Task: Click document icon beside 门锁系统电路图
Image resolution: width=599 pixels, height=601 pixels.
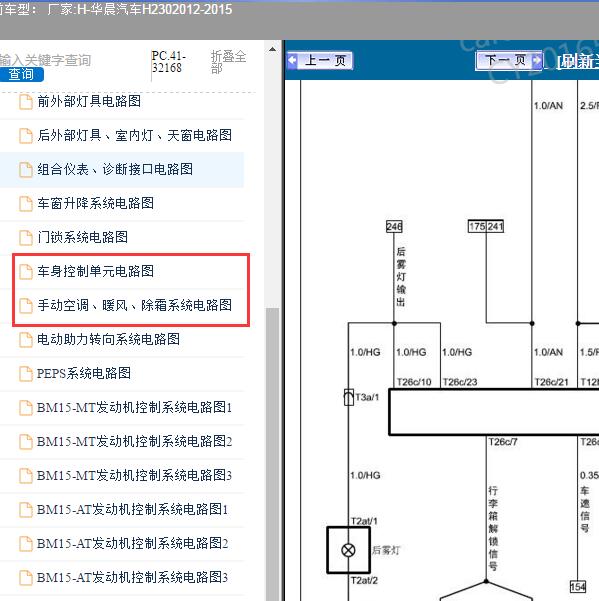Action: pos(26,238)
